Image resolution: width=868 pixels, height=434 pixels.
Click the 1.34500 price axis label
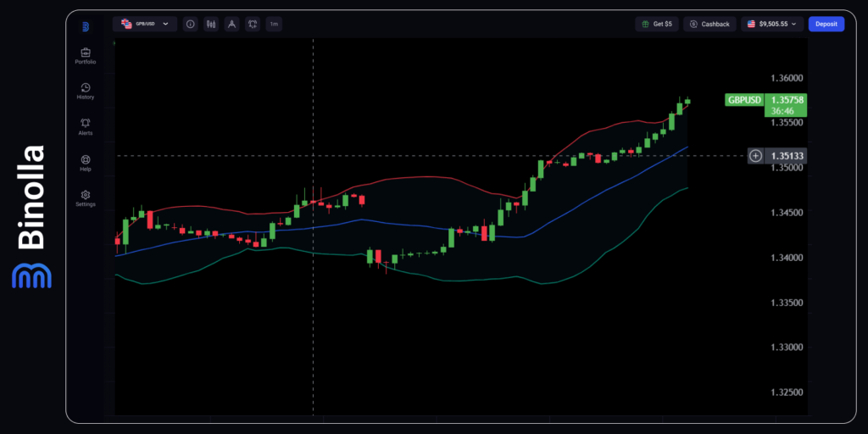[x=788, y=213]
